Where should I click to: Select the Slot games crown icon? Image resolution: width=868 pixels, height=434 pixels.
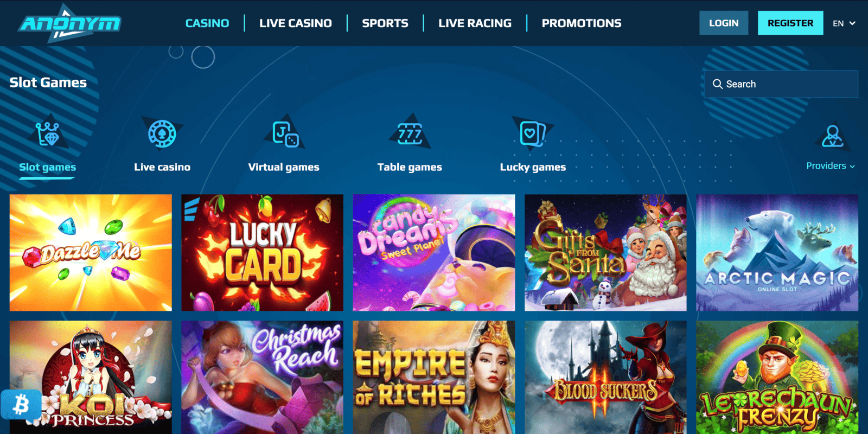tap(48, 134)
